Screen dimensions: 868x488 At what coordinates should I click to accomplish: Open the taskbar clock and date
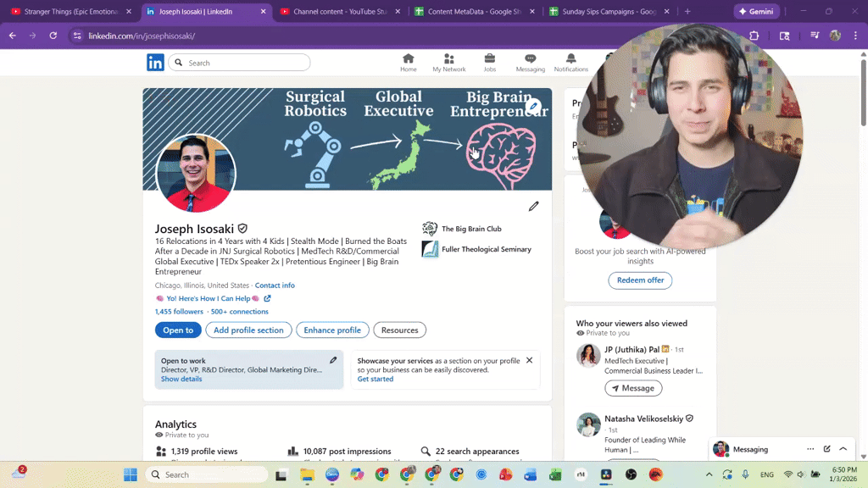click(x=844, y=474)
